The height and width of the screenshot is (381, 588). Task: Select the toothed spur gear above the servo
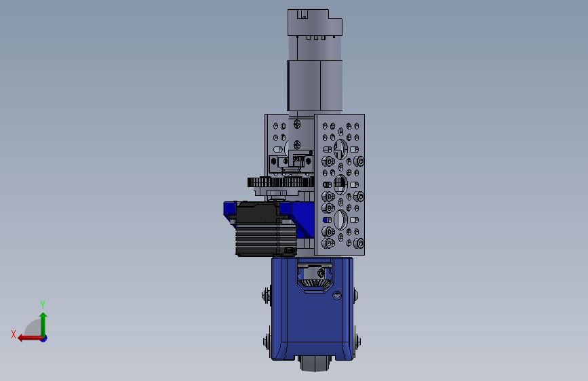[281, 182]
